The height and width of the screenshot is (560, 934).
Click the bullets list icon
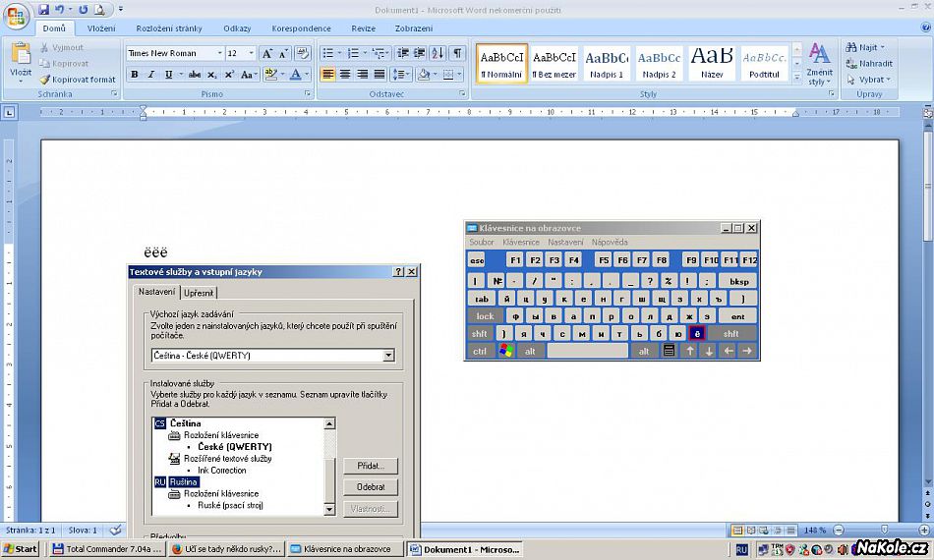click(x=327, y=53)
